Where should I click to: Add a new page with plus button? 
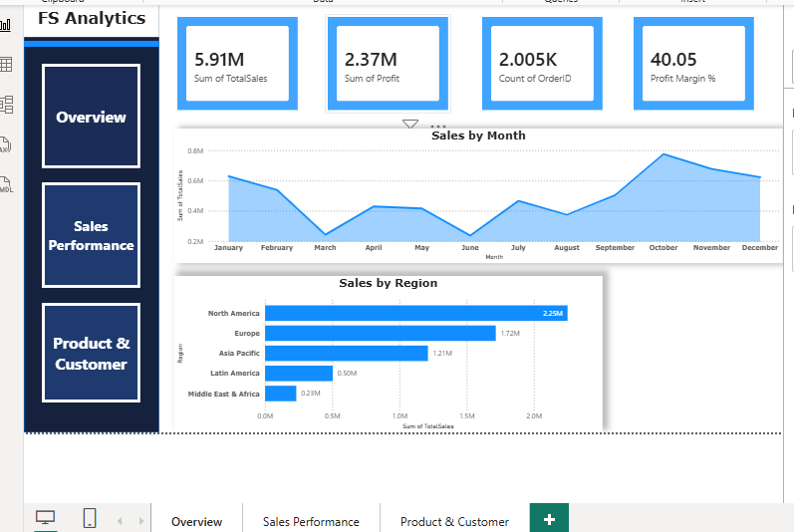pyautogui.click(x=549, y=518)
